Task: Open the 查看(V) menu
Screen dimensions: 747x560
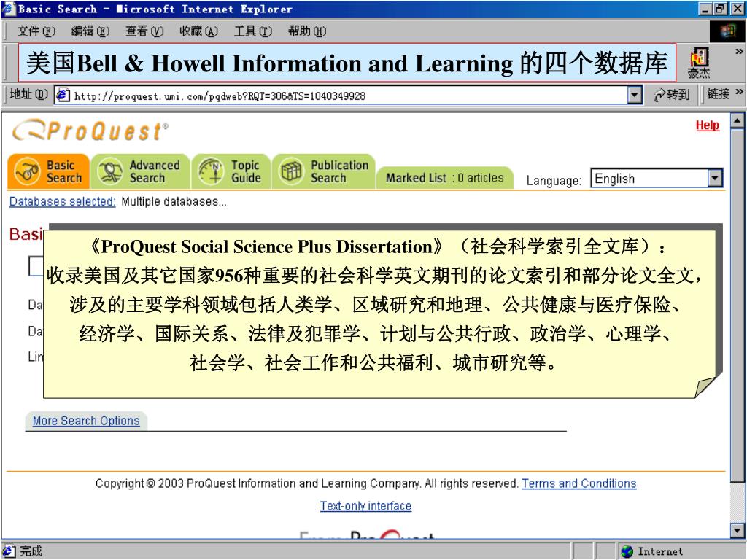Action: click(x=144, y=31)
